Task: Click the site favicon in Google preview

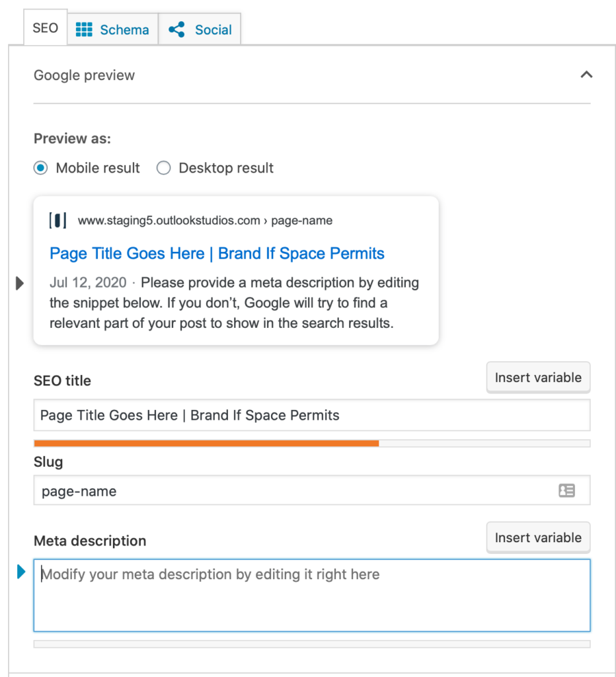Action: tap(58, 220)
